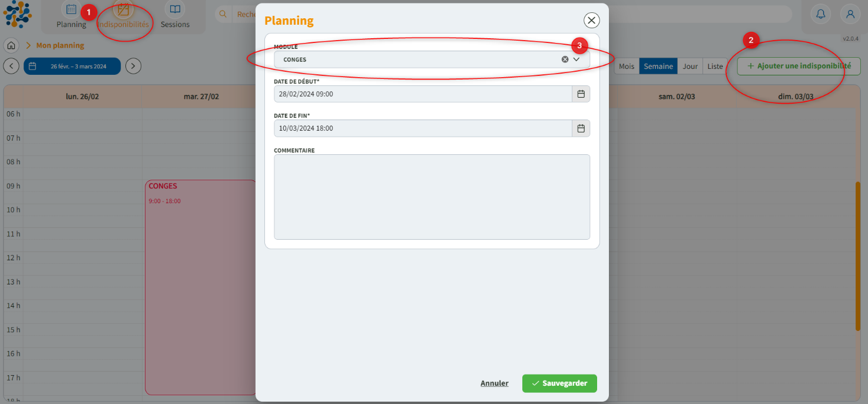Go to previous week arrow
The height and width of the screenshot is (404, 868).
[x=11, y=66]
